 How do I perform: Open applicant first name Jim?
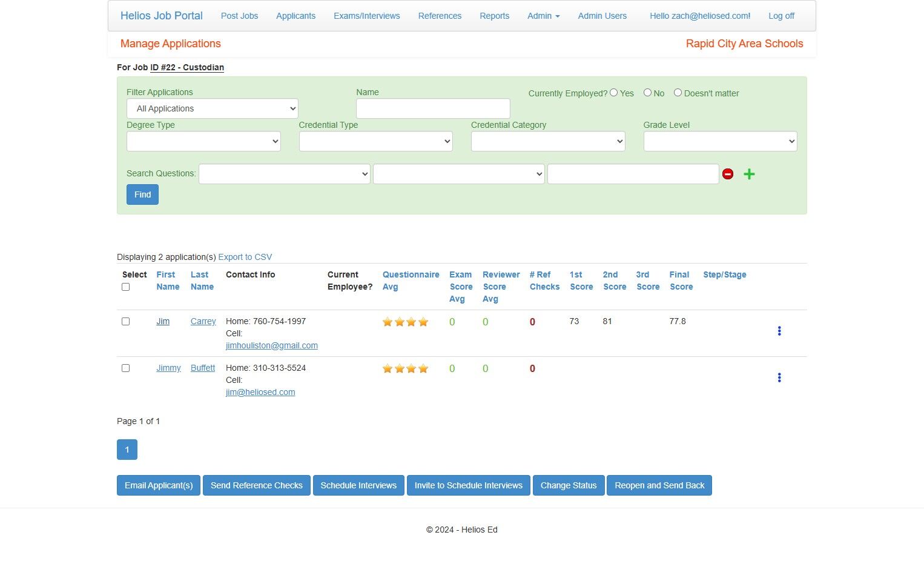tap(163, 321)
